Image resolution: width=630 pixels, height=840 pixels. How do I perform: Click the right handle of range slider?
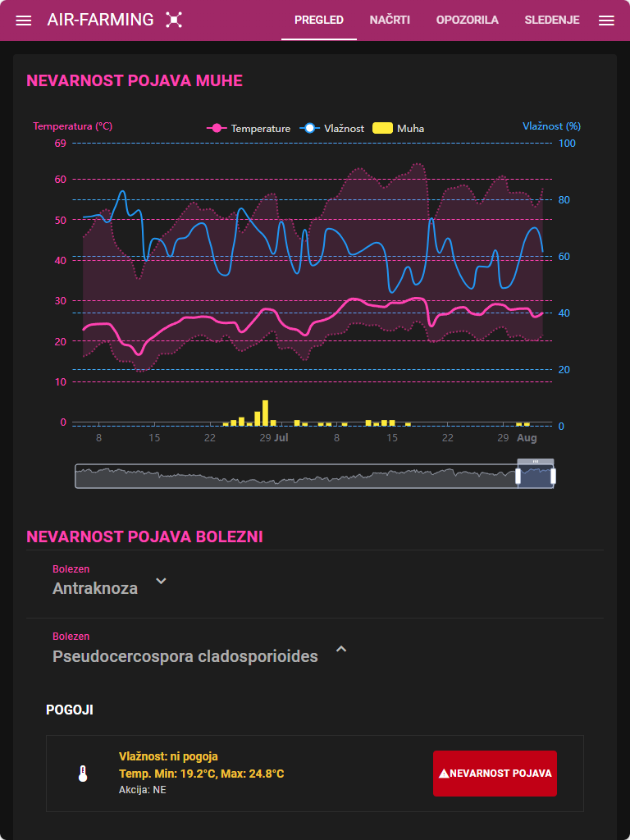[x=554, y=476]
